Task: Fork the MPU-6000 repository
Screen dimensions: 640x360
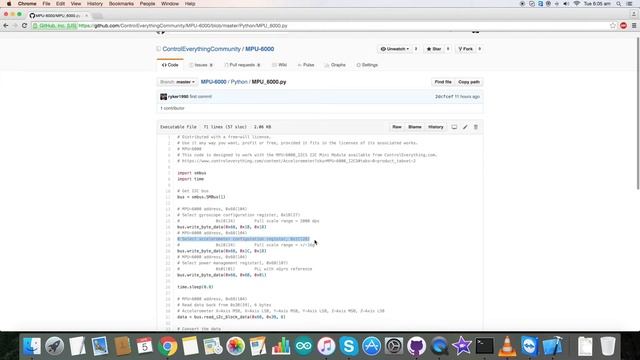Action: (465, 49)
